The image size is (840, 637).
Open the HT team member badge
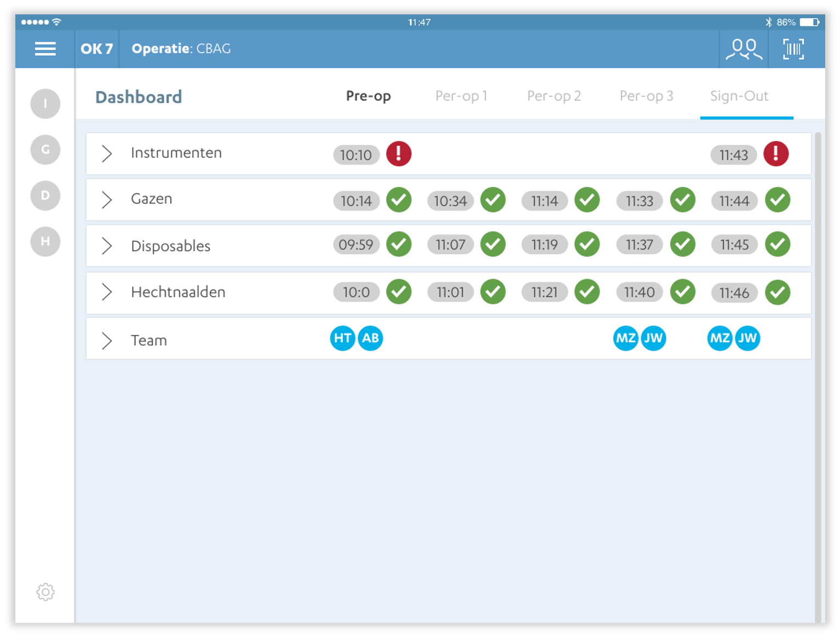pyautogui.click(x=342, y=338)
